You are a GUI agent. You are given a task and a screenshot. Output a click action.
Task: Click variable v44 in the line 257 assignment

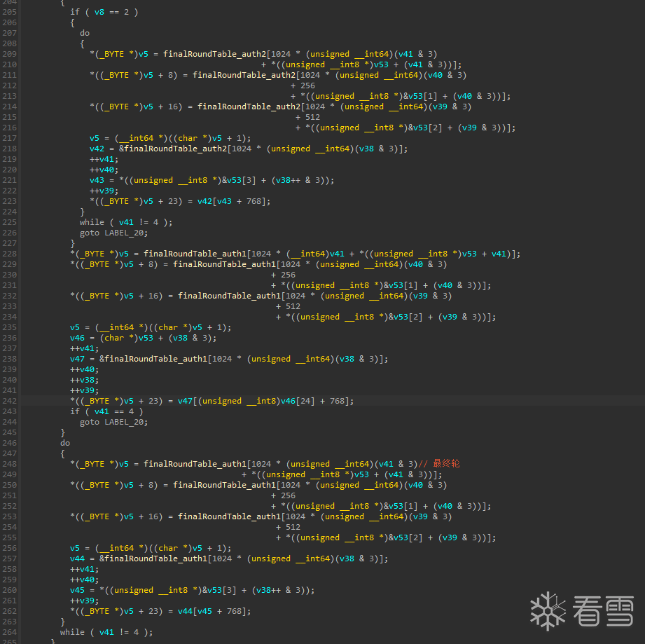pyautogui.click(x=77, y=559)
